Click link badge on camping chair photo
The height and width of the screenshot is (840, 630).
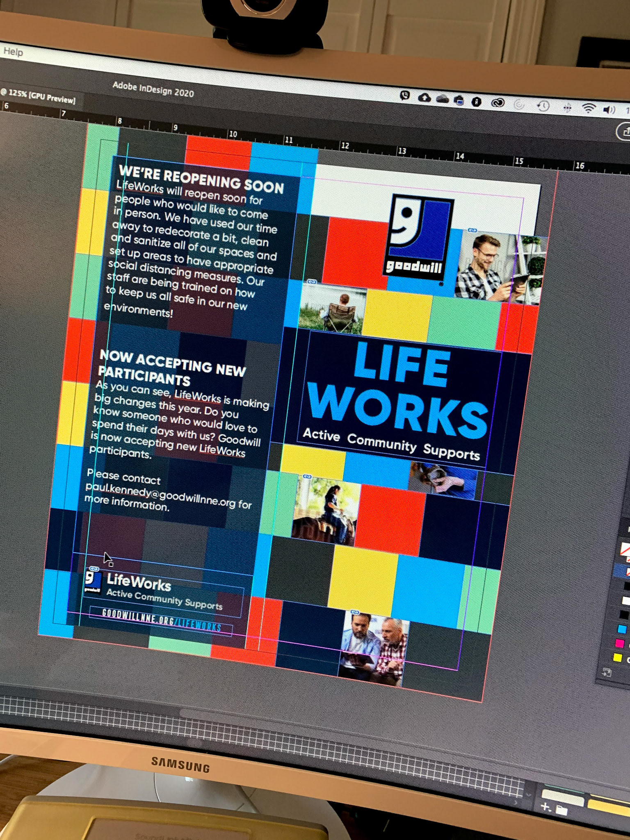point(312,282)
